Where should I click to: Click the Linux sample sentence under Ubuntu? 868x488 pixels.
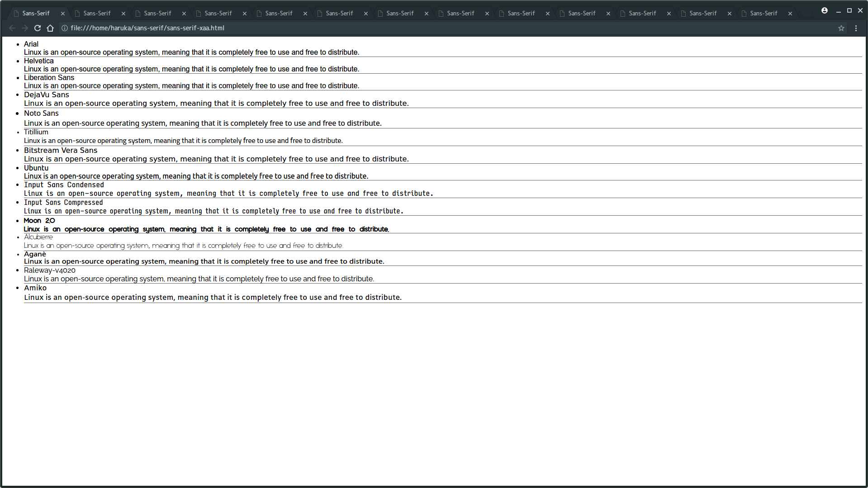(196, 176)
